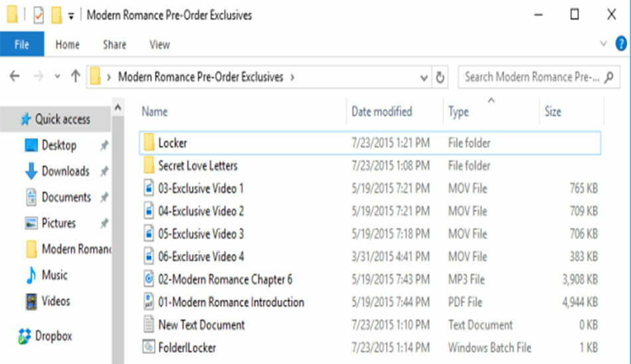The image size is (631, 364).
Task: Open the address bar history dropdown
Action: (423, 77)
